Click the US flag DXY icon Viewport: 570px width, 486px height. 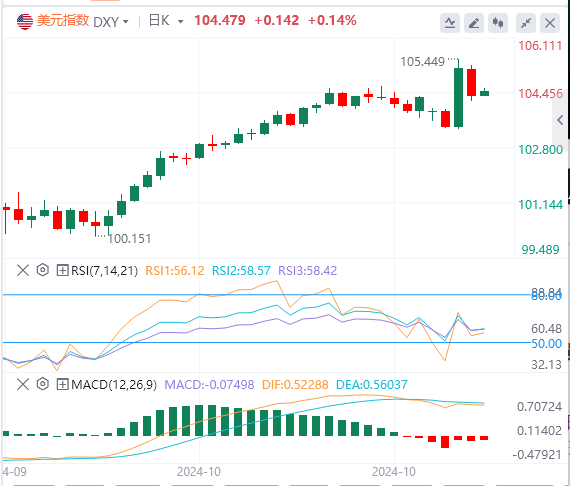point(25,21)
